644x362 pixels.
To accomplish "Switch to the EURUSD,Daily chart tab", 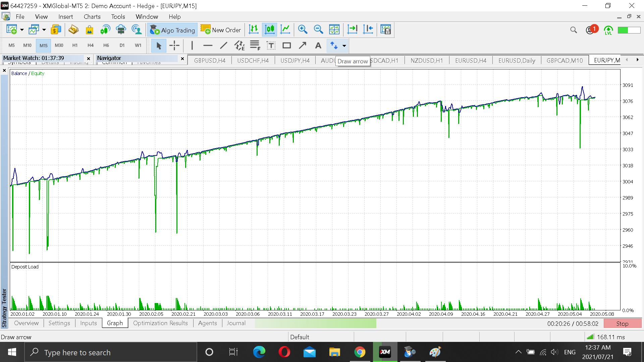I will (517, 61).
